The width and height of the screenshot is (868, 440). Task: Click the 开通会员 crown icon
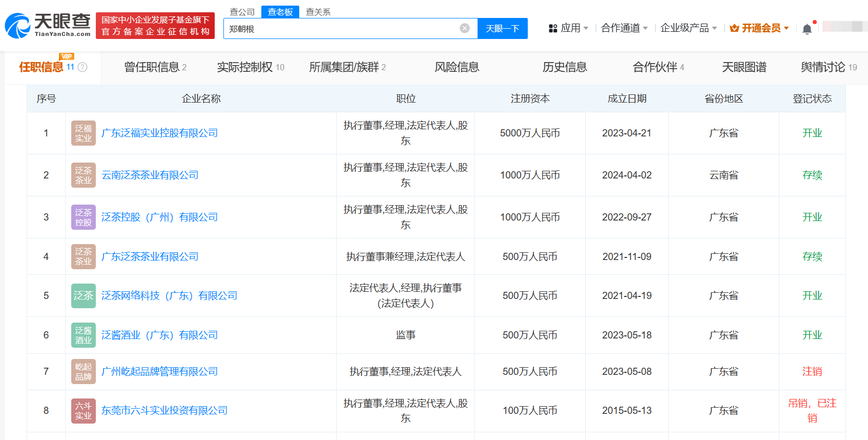(x=734, y=28)
